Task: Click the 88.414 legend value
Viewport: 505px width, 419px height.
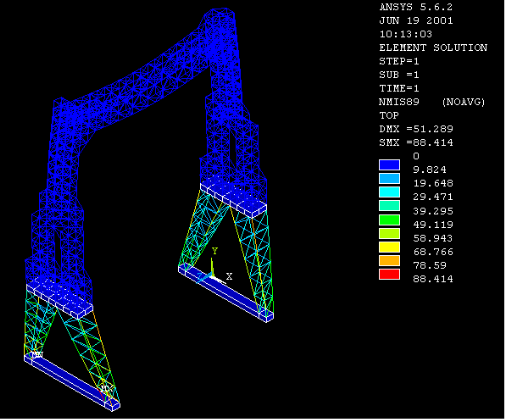Action: coord(433,279)
